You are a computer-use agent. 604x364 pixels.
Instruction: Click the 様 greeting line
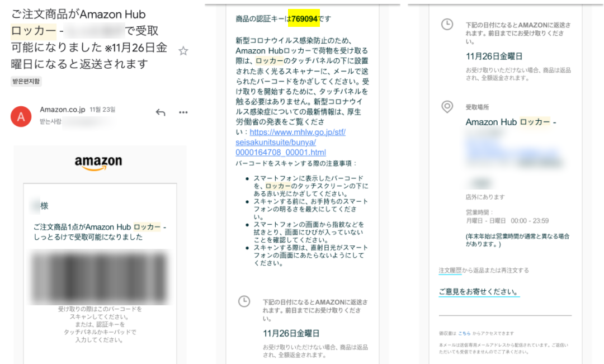pyautogui.click(x=39, y=206)
